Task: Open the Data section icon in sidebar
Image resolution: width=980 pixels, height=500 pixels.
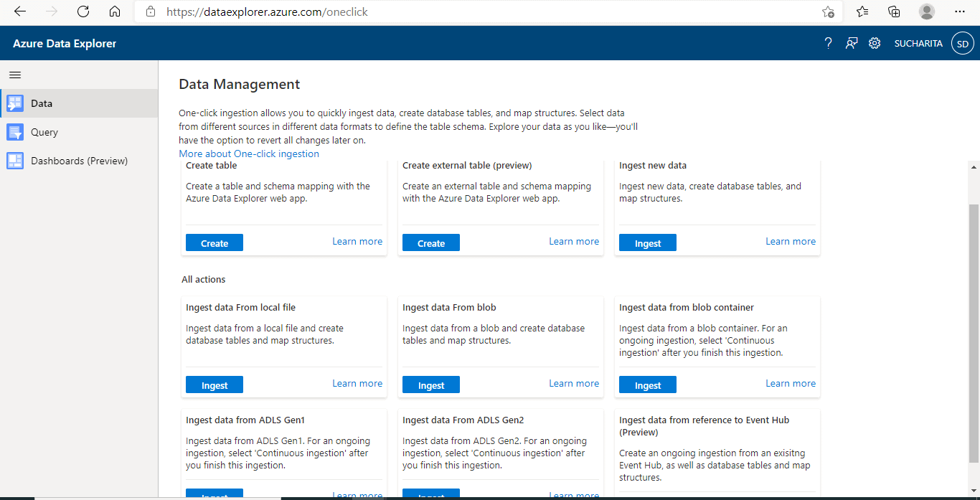Action: point(15,103)
